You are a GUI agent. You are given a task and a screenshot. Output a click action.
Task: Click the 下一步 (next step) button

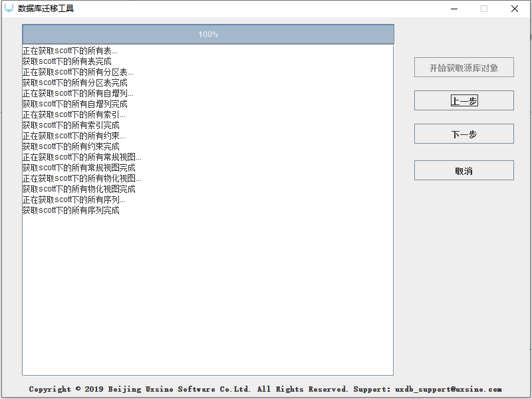pyautogui.click(x=464, y=134)
